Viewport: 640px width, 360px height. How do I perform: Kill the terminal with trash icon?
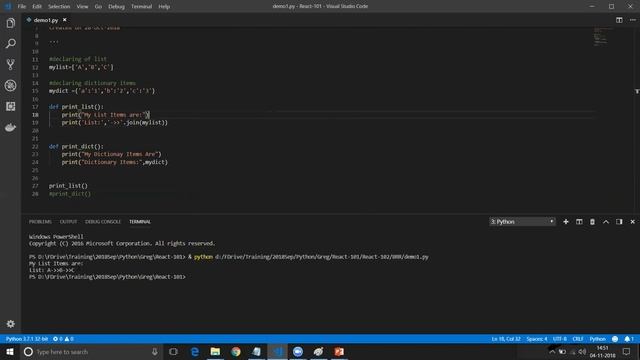pyautogui.click(x=592, y=222)
